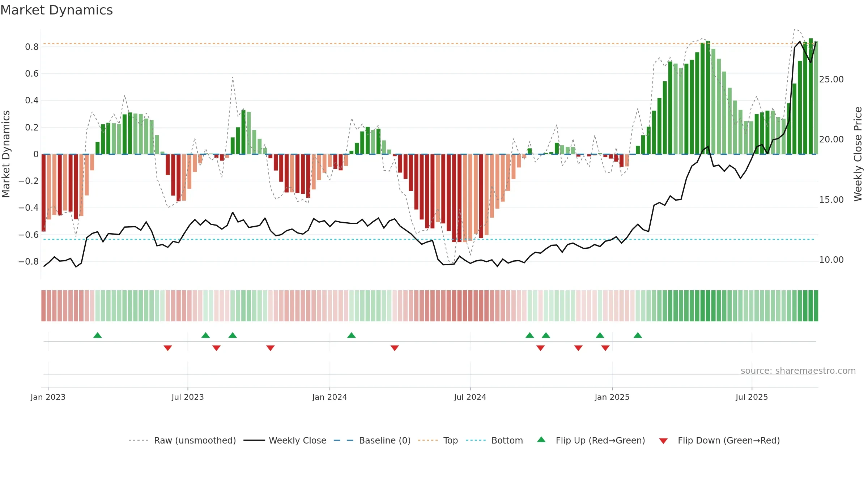This screenshot has width=868, height=488.
Task: Click the Jul 2023 x-axis label
Action: pyautogui.click(x=188, y=397)
